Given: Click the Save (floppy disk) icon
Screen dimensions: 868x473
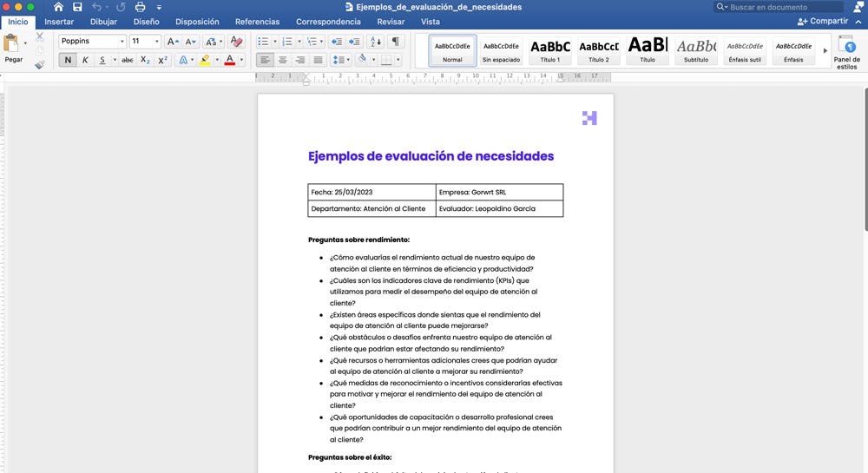Looking at the screenshot, I should [77, 7].
